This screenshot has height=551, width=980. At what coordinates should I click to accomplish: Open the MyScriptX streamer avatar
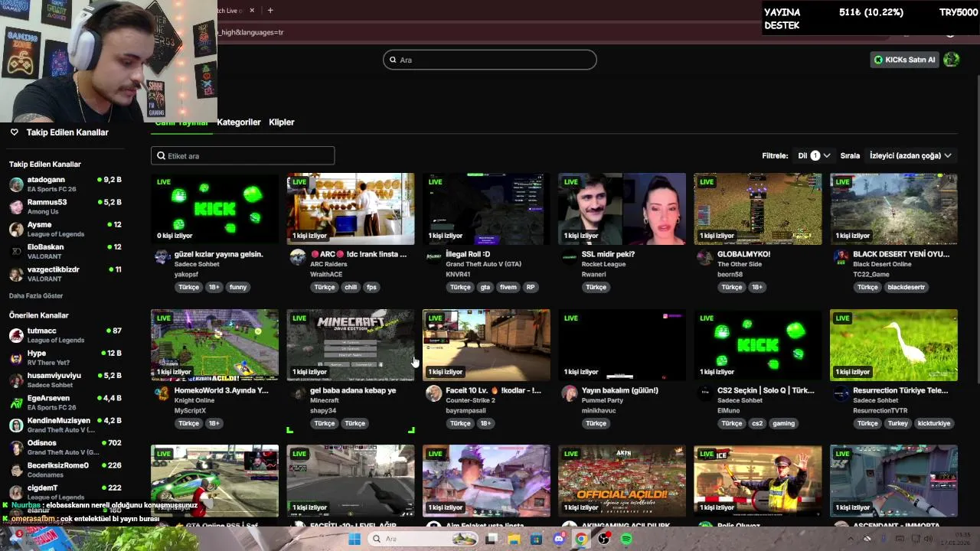(162, 393)
